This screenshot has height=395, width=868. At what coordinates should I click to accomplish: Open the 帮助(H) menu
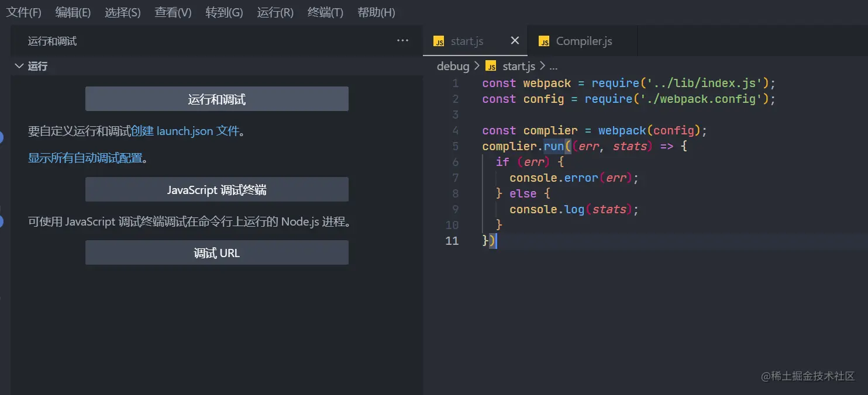376,12
